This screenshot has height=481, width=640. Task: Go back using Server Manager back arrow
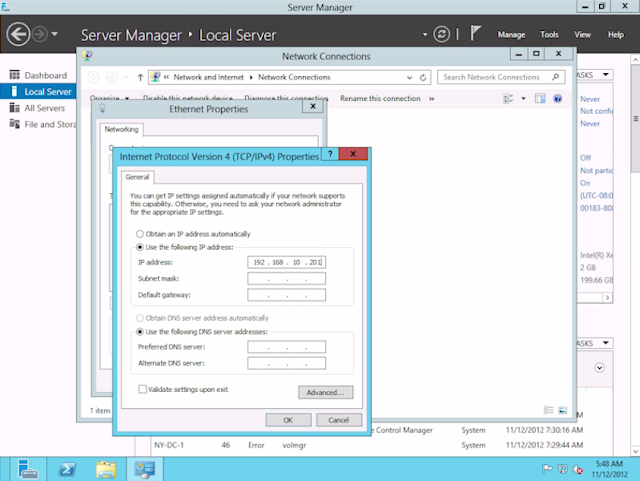[x=18, y=34]
